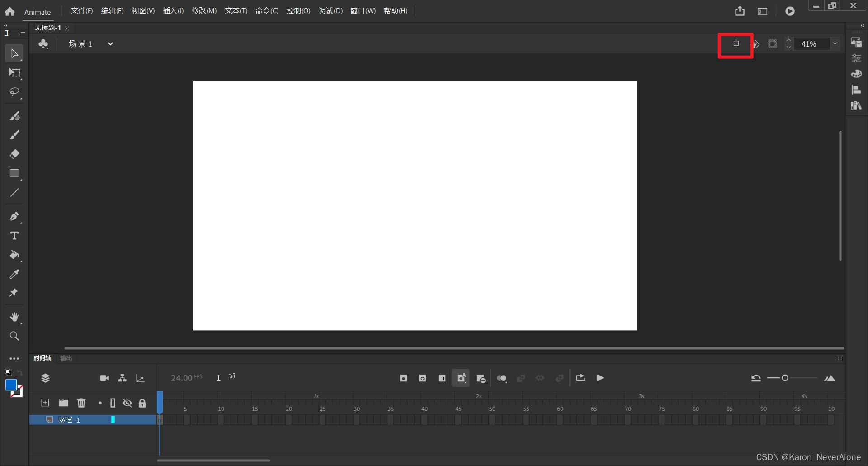Select the Free Transform tool

14,73
